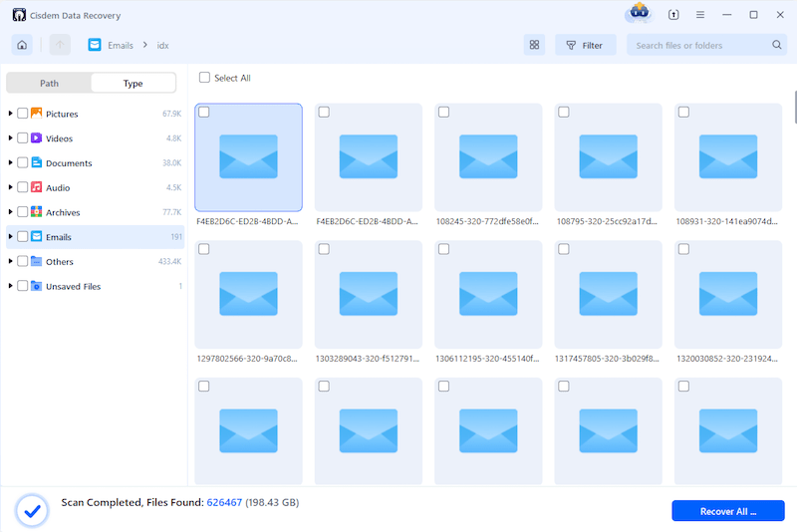Expand the Archives tree node
The height and width of the screenshot is (532, 797).
tap(10, 212)
